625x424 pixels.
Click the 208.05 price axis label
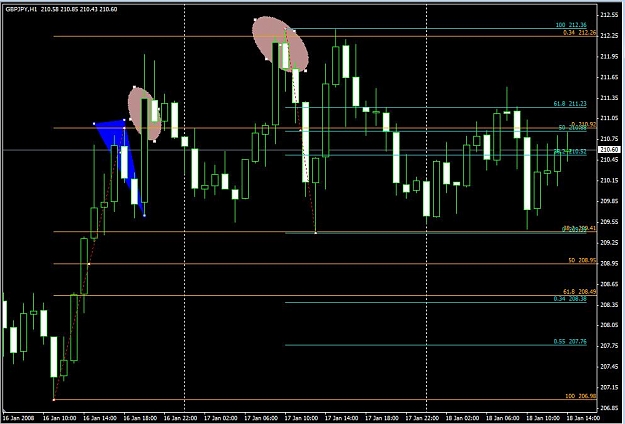point(609,325)
